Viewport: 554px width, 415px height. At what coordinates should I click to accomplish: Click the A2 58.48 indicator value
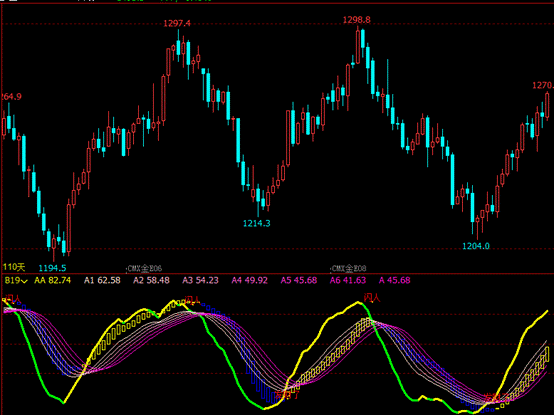point(151,280)
